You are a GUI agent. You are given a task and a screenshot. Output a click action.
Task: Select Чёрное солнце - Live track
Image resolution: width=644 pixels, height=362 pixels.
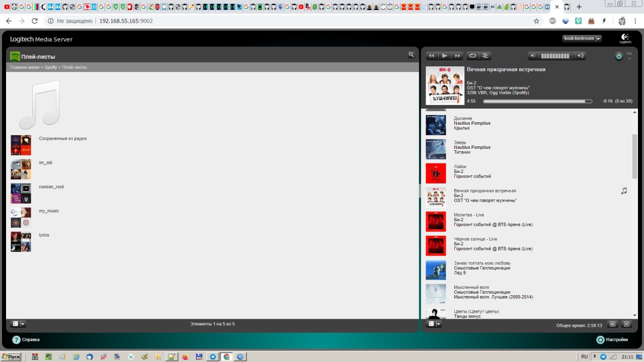pyautogui.click(x=475, y=239)
